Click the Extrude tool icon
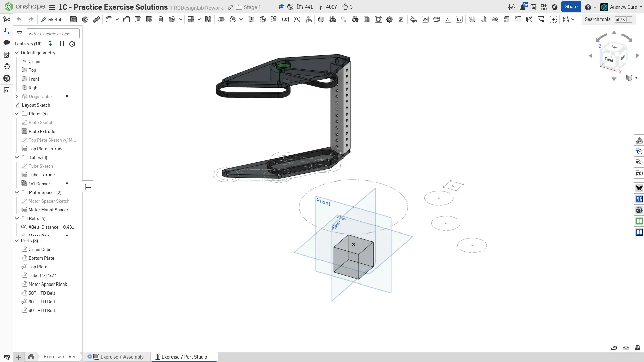Screen dimensions: 644x362 coord(73,20)
